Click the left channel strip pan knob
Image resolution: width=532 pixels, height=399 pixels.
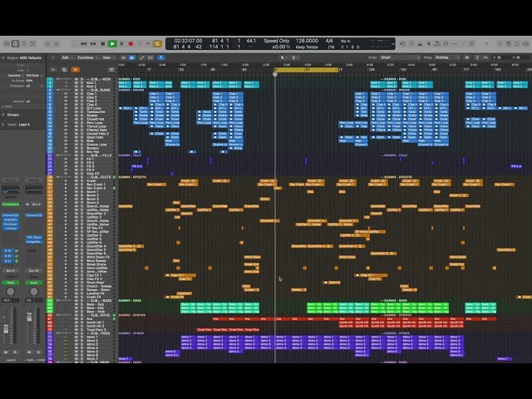(11, 292)
